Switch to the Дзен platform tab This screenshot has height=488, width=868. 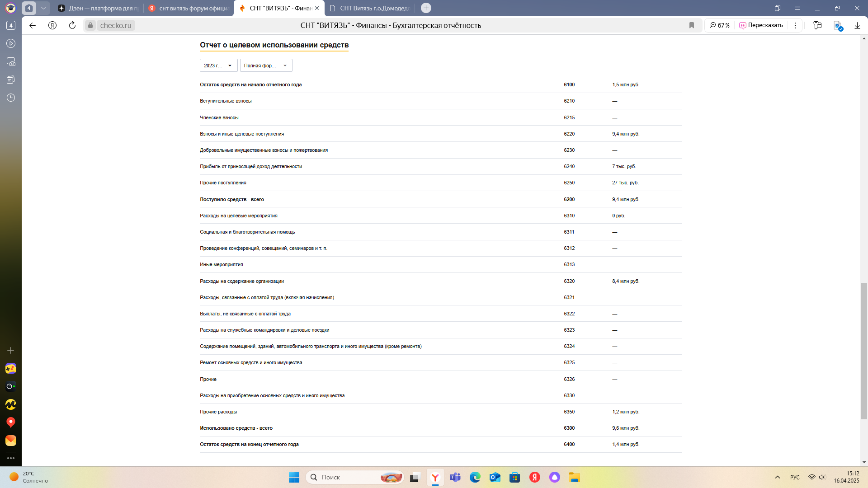coord(99,8)
